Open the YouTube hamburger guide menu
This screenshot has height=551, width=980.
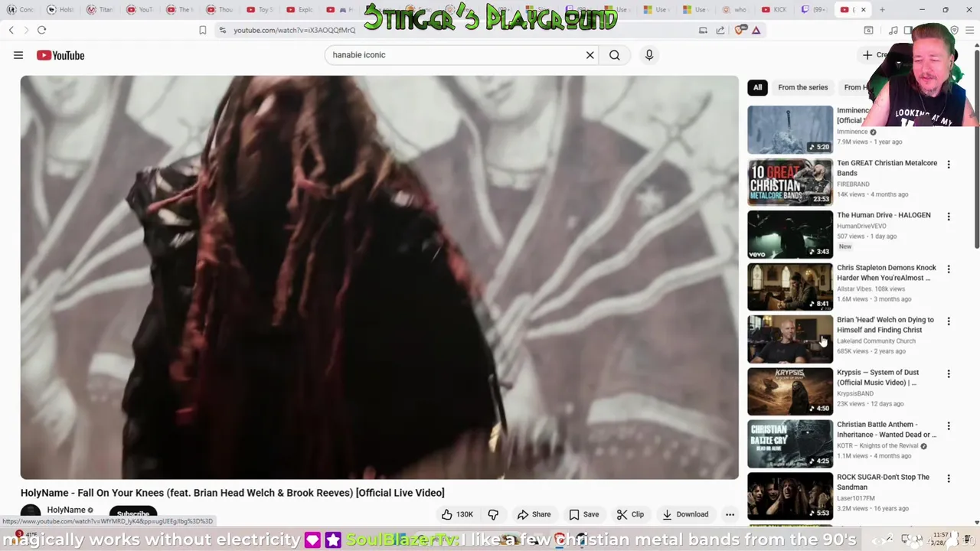tap(18, 55)
